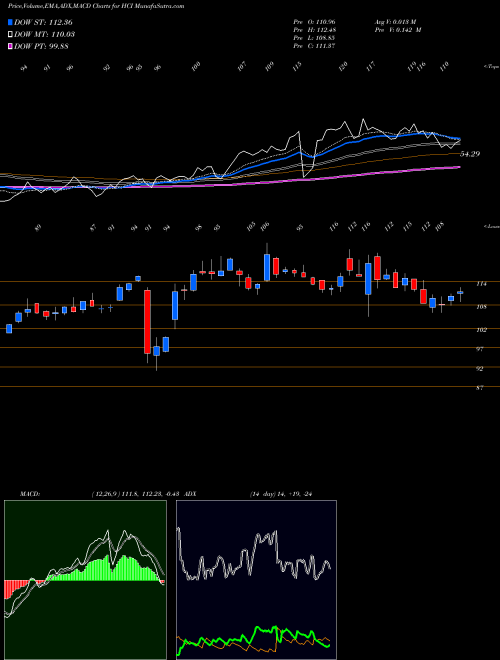Select the 'DOW ST: 112.36' legend text
This screenshot has height=660, width=500.
coord(44,22)
